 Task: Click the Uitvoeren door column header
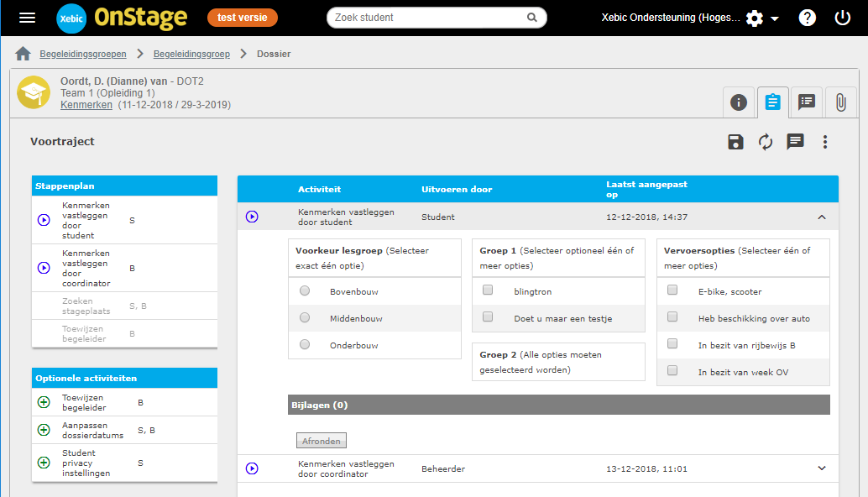coord(457,189)
